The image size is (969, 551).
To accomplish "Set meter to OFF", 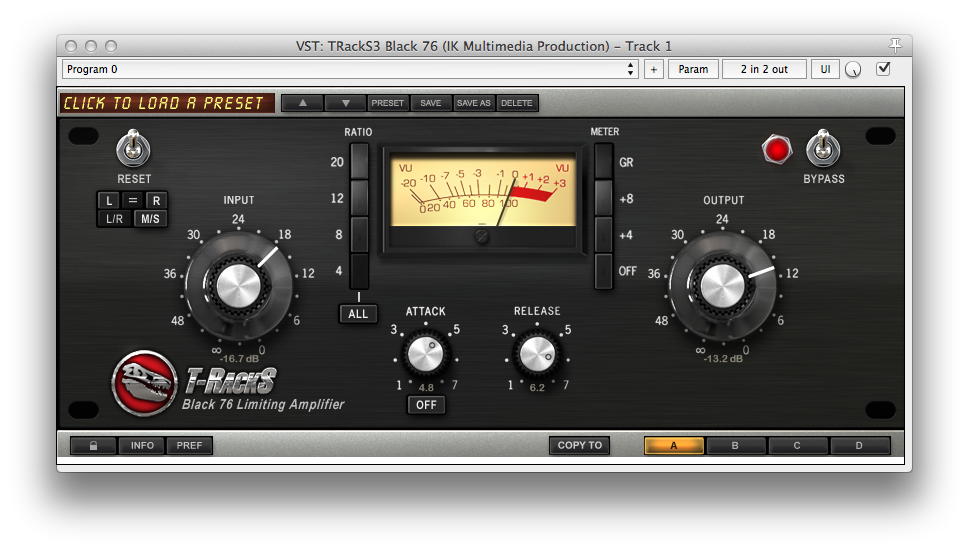I will (603, 271).
